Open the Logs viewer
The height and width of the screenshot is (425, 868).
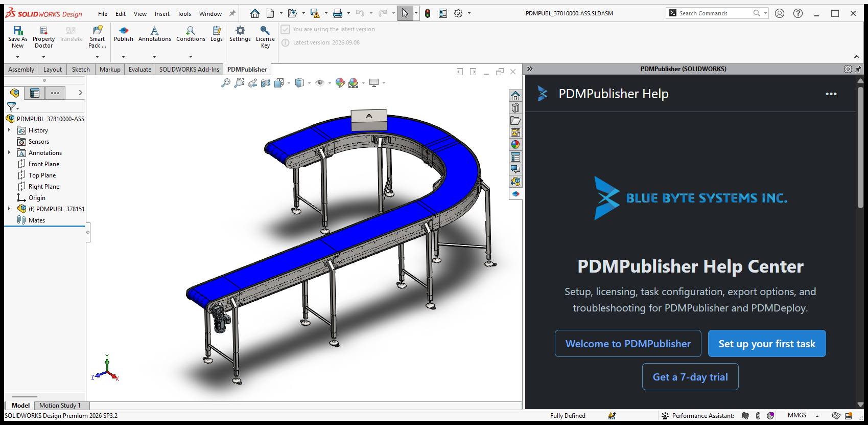[x=217, y=34]
